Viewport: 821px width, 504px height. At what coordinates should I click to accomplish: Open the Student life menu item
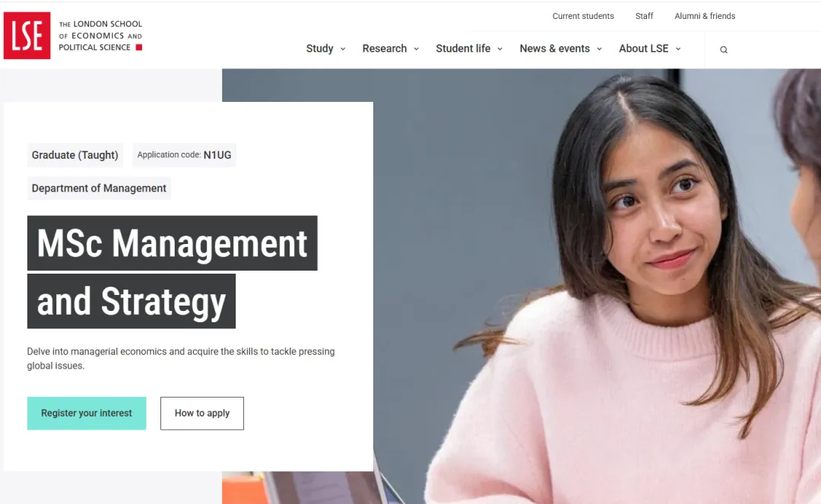coord(463,48)
